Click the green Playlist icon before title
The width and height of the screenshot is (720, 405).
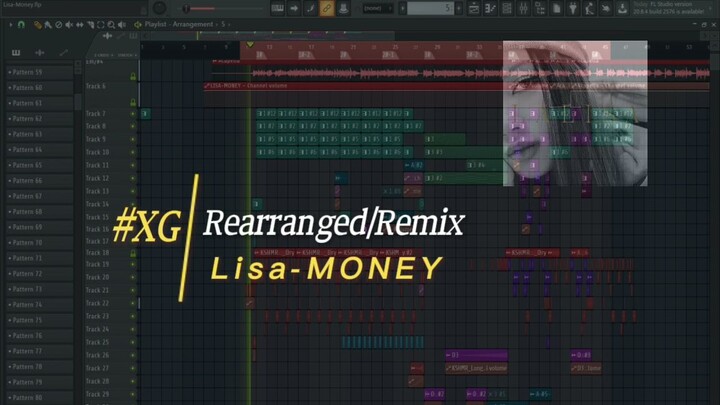(x=138, y=24)
